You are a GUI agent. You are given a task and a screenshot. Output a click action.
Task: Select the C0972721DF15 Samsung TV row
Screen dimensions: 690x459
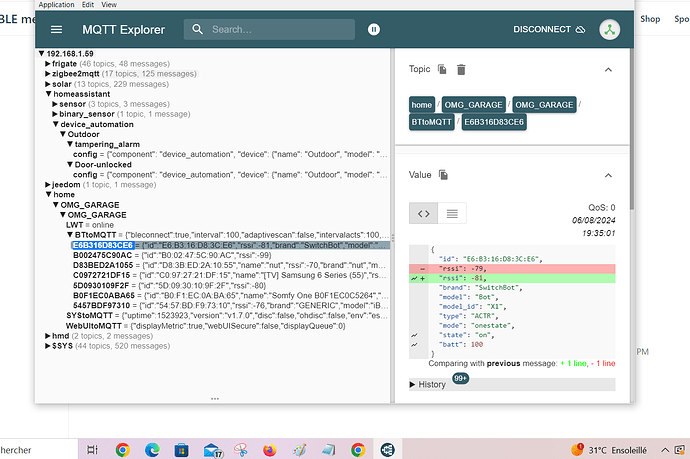pyautogui.click(x=230, y=275)
